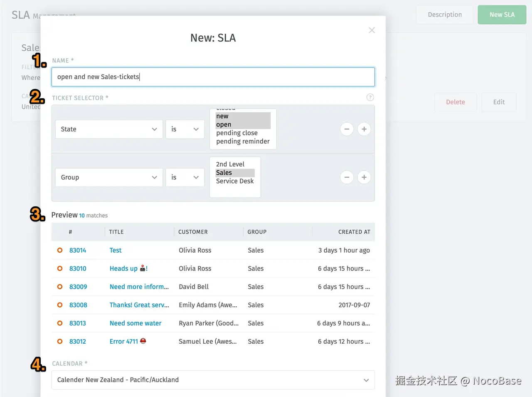Add a condition after the State row
The width and height of the screenshot is (532, 397).
[364, 129]
